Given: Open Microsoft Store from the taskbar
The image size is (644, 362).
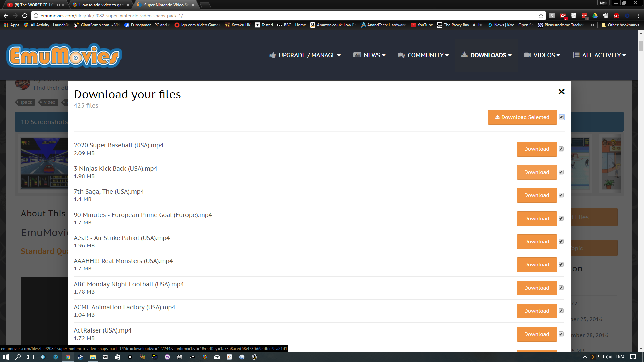Looking at the screenshot, I should 118,357.
